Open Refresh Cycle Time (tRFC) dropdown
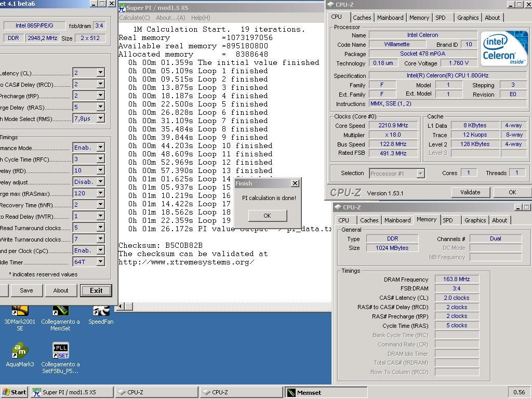 tap(100, 159)
